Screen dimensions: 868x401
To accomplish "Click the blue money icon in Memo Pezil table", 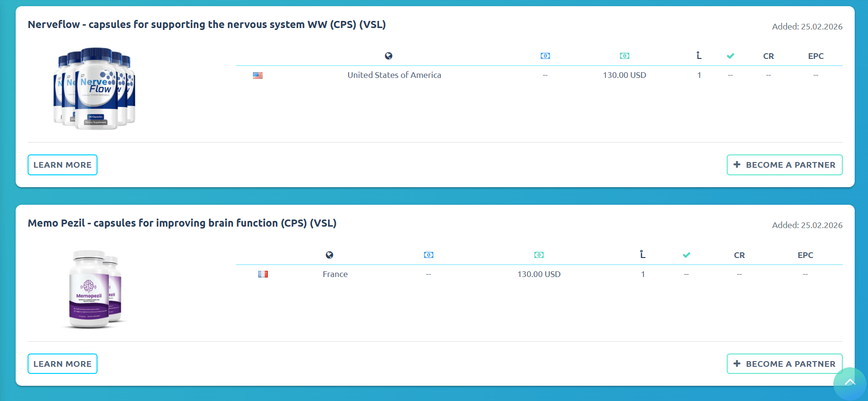I will click(x=429, y=255).
